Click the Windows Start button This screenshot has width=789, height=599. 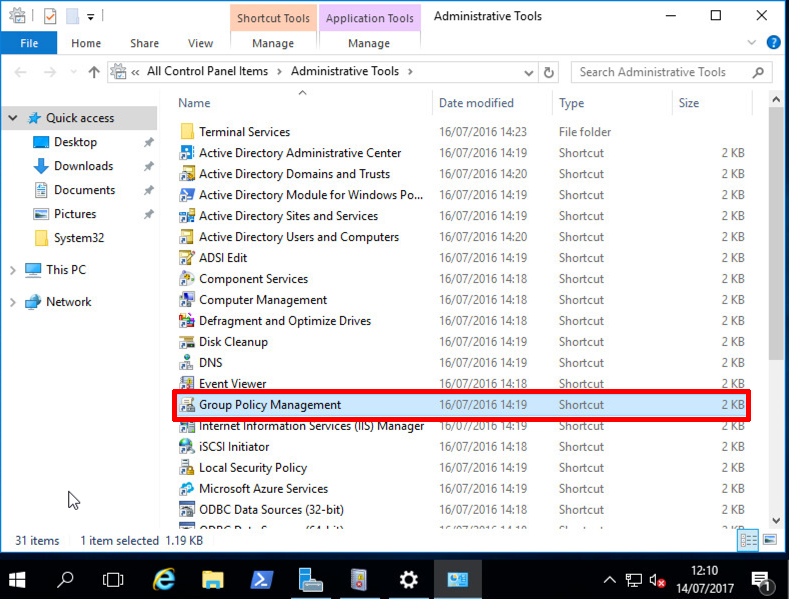click(17, 580)
